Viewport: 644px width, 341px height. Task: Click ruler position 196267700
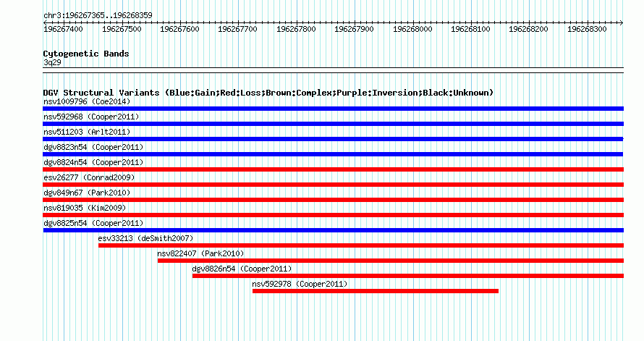tap(237, 29)
